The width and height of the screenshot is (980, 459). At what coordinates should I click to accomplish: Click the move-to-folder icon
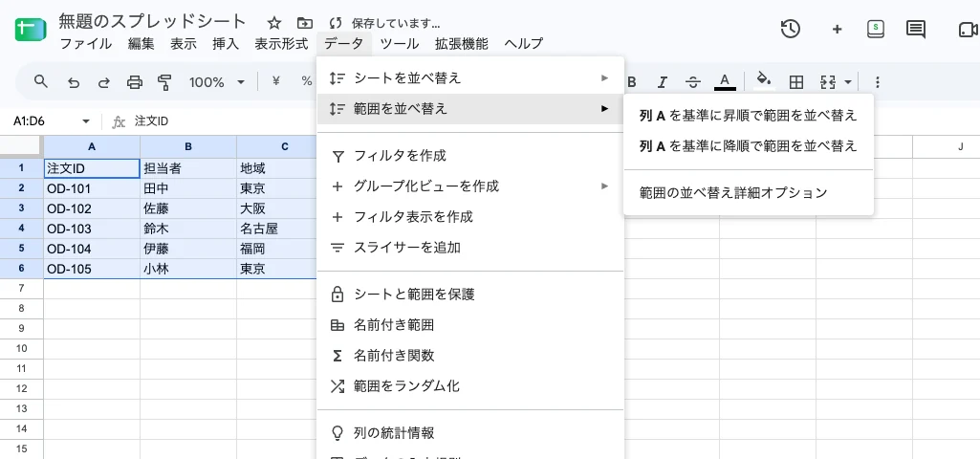pos(304,23)
